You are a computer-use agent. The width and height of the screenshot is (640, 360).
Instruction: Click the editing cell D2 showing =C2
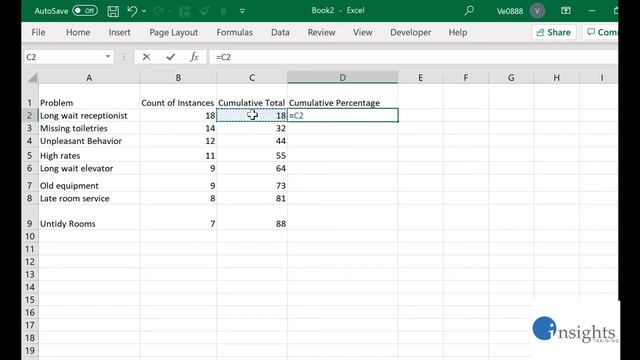coord(343,116)
